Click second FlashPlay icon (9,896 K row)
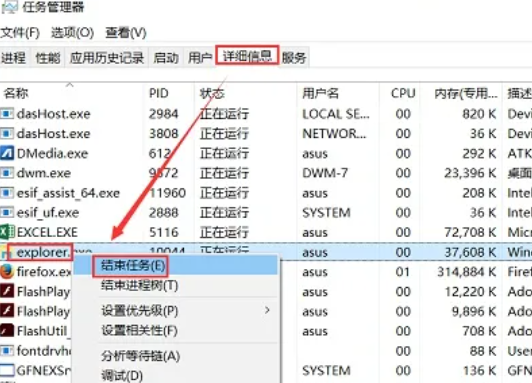The image size is (532, 383). point(7,311)
